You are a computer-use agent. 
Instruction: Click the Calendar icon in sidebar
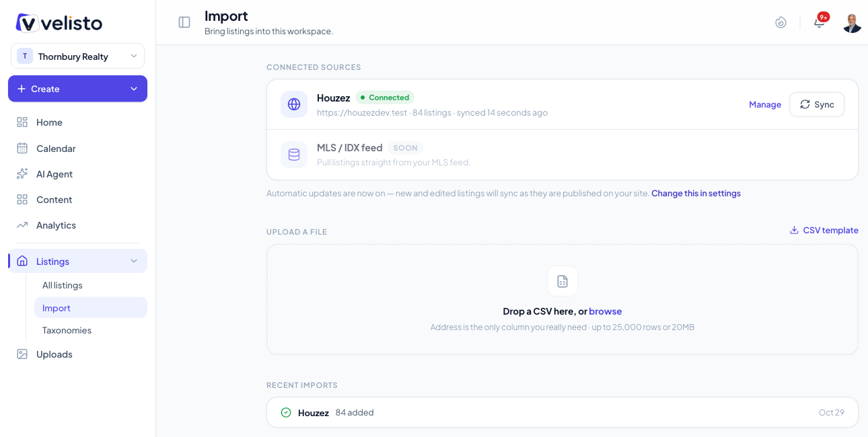[x=22, y=148]
